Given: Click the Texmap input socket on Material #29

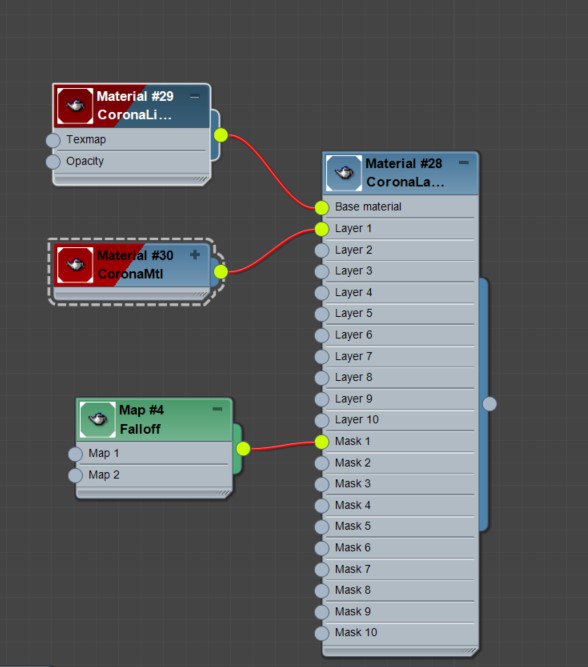Looking at the screenshot, I should coord(53,140).
